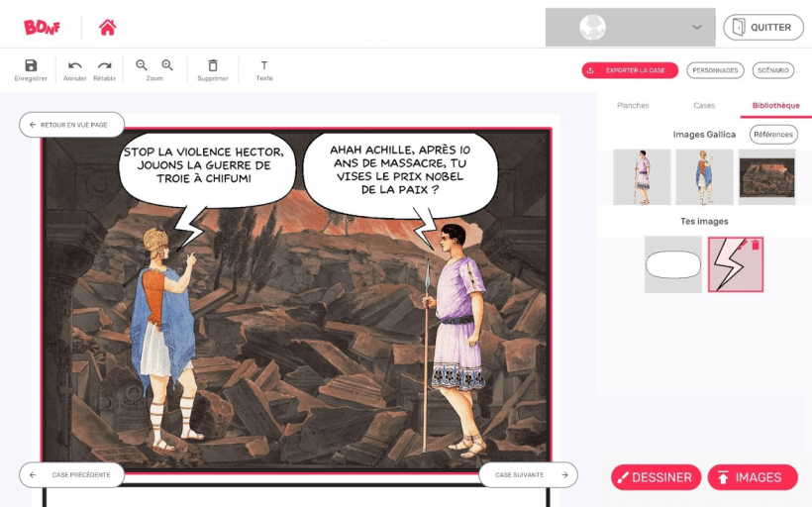812x507 pixels.
Task: Switch to the Planches tab
Action: click(x=633, y=105)
